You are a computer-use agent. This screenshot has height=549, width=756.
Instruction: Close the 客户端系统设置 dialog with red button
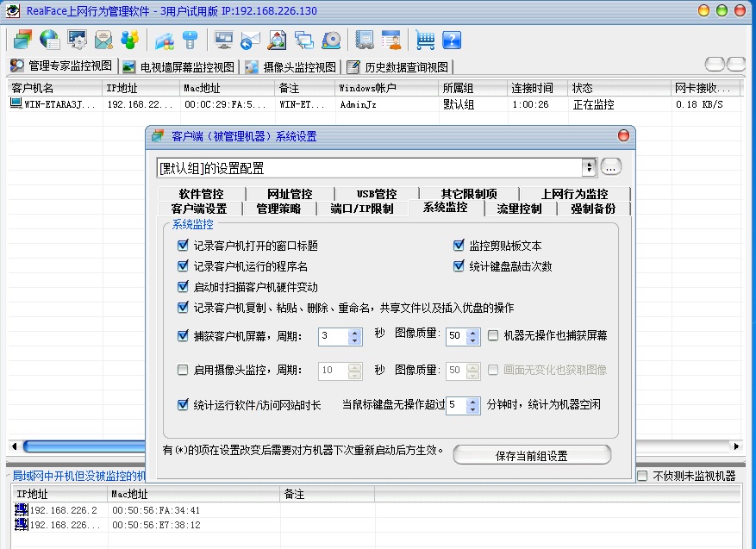coord(623,135)
